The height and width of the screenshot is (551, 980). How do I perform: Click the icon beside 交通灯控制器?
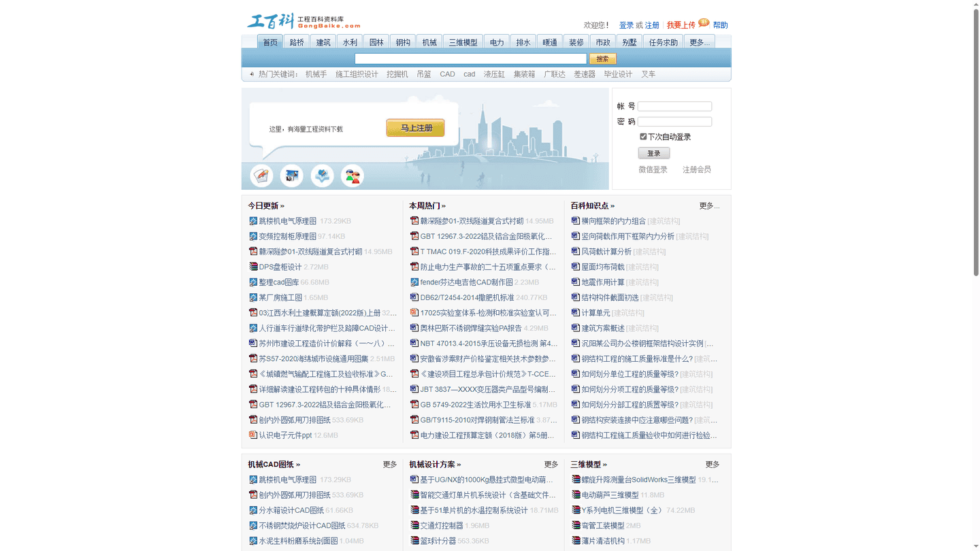pyautogui.click(x=414, y=525)
